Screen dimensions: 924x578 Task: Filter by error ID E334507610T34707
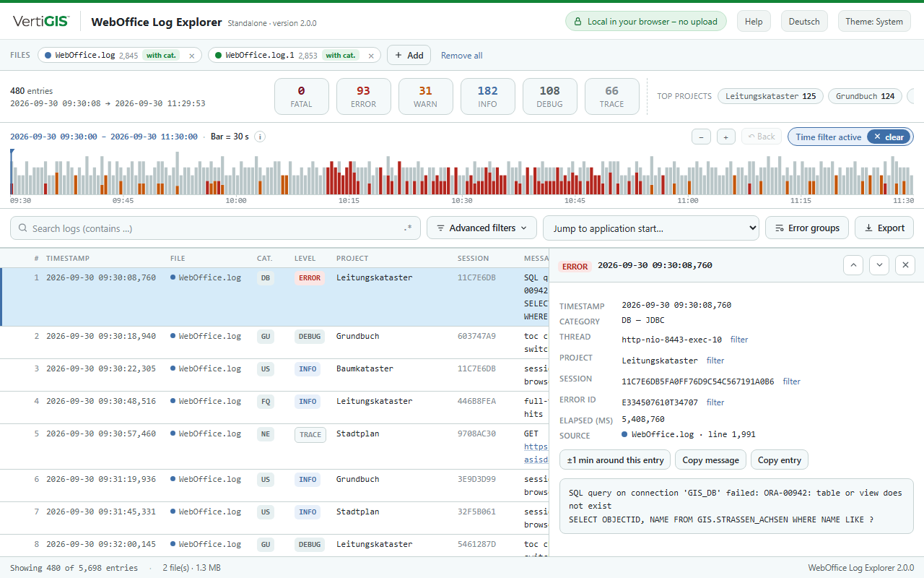715,402
